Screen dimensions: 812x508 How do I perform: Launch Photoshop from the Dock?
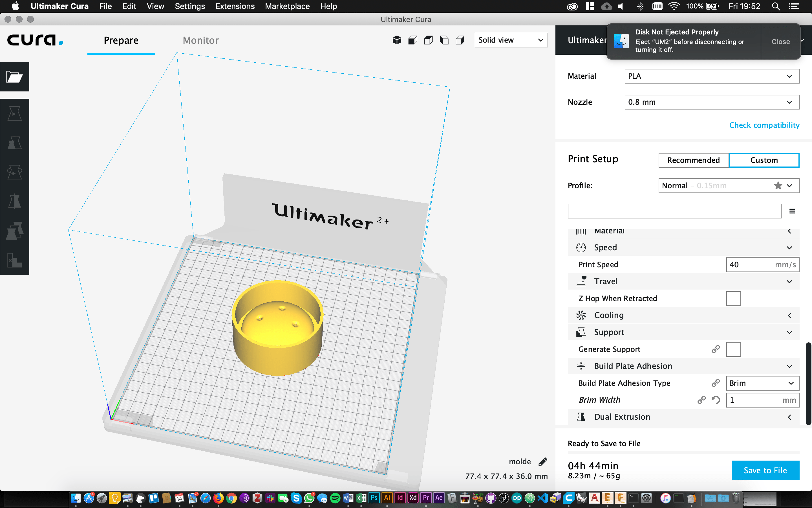tap(374, 498)
